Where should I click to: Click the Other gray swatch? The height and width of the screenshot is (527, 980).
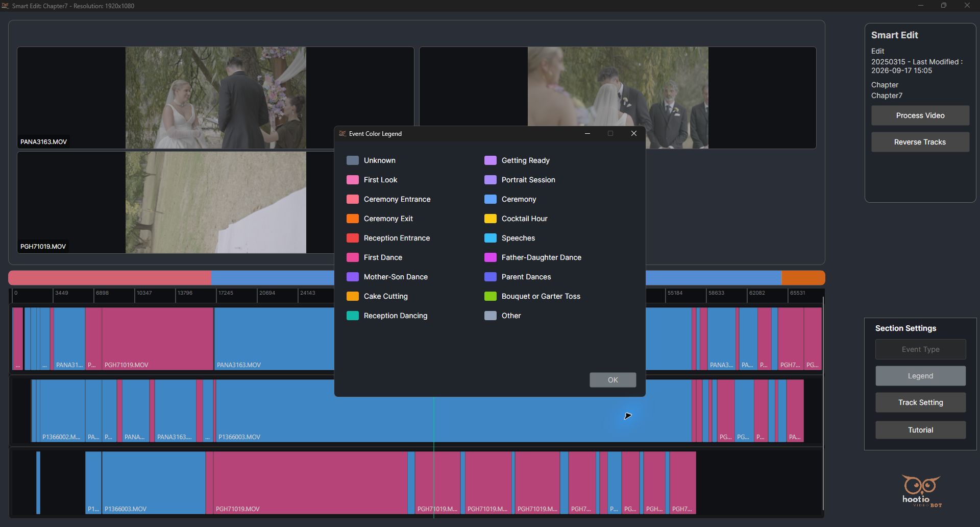(491, 316)
